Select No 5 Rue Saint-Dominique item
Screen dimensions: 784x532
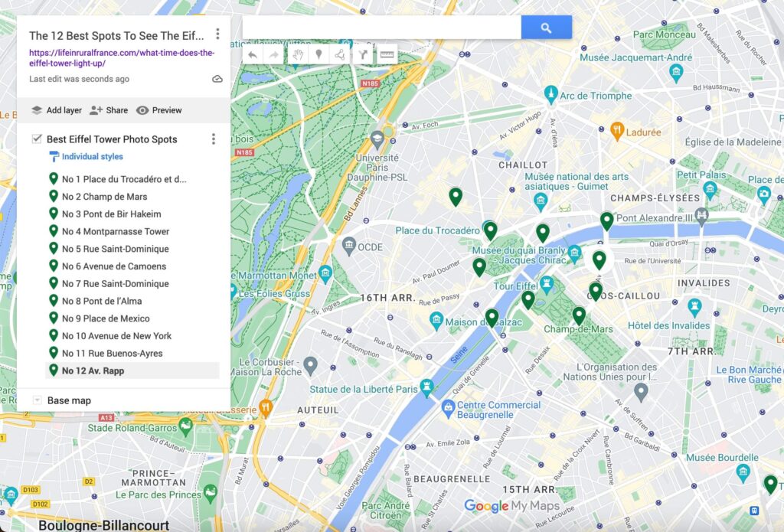click(x=132, y=249)
